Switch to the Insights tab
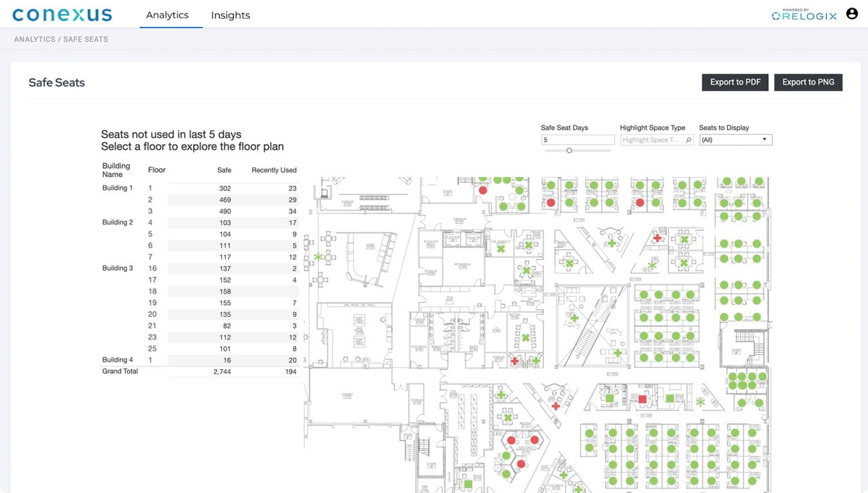Screen dimensions: 868x493 [230, 15]
